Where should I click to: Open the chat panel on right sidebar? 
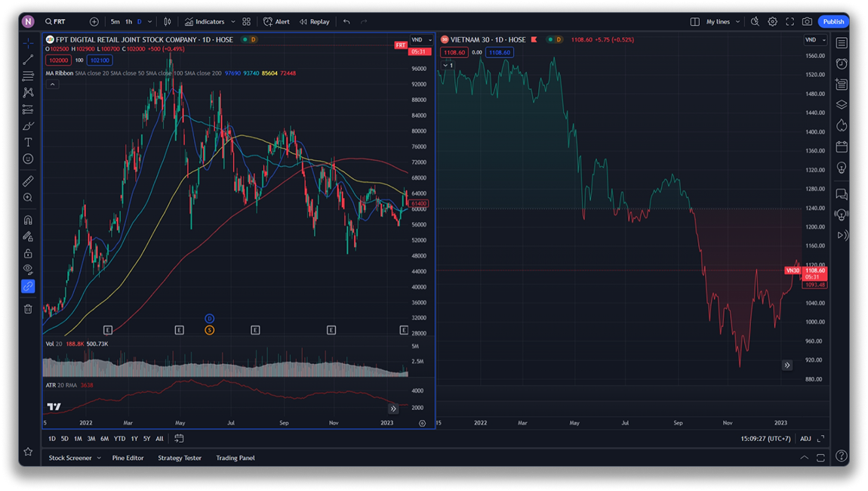[842, 194]
